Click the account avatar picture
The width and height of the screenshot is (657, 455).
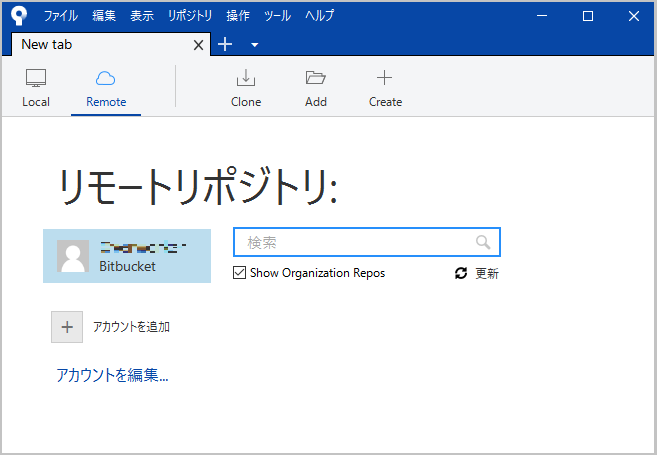click(x=73, y=256)
